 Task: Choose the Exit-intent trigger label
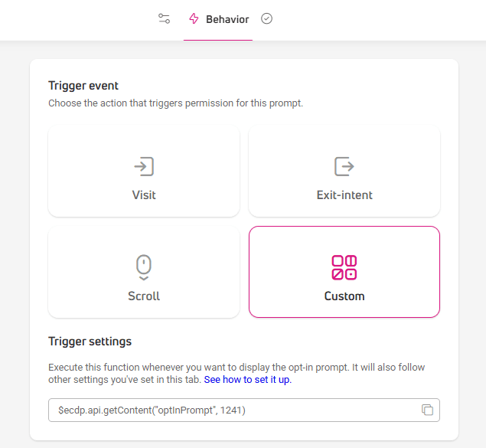click(x=344, y=195)
